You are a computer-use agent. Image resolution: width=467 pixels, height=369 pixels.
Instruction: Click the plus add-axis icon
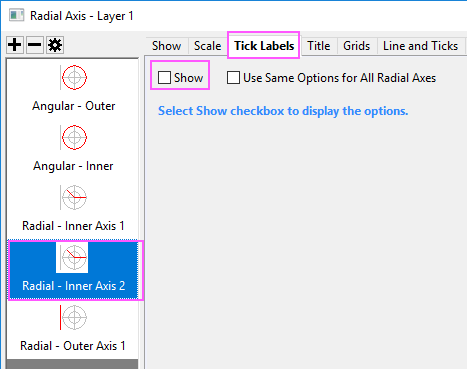click(15, 45)
